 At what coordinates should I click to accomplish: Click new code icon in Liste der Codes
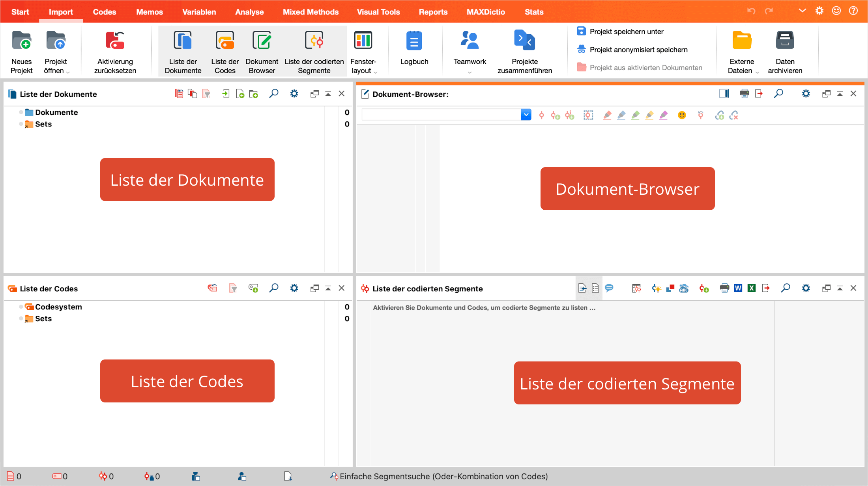[x=253, y=288]
